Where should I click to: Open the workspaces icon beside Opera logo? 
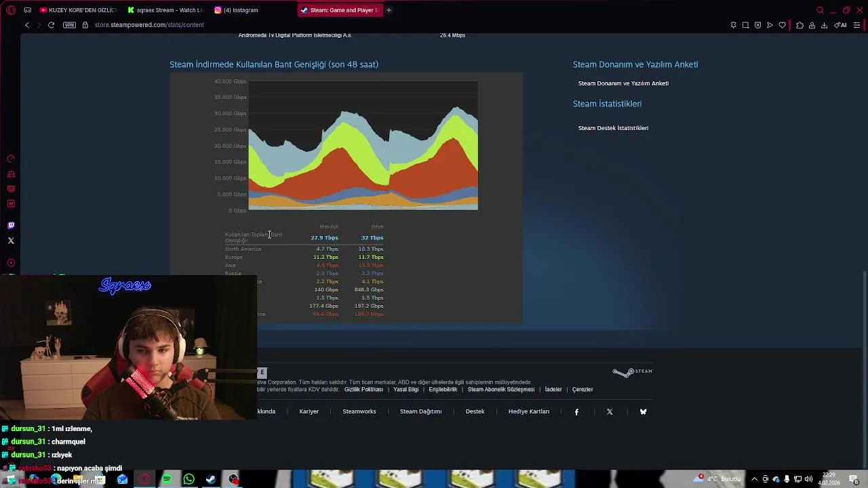tap(27, 10)
